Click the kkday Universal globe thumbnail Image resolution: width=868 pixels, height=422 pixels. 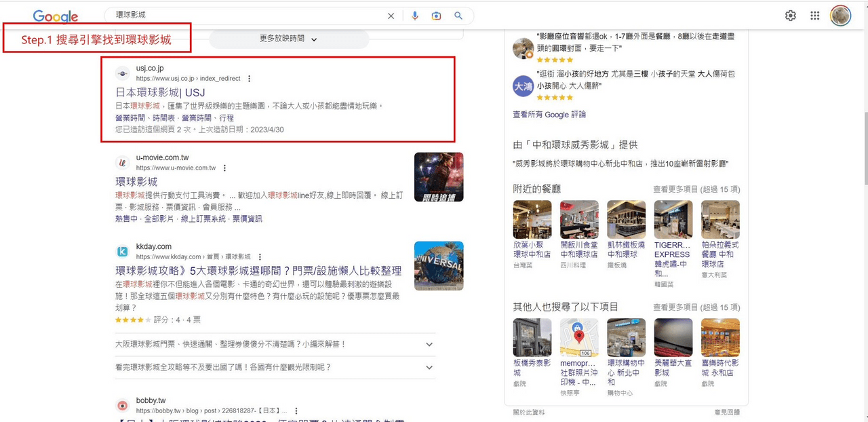(x=439, y=266)
